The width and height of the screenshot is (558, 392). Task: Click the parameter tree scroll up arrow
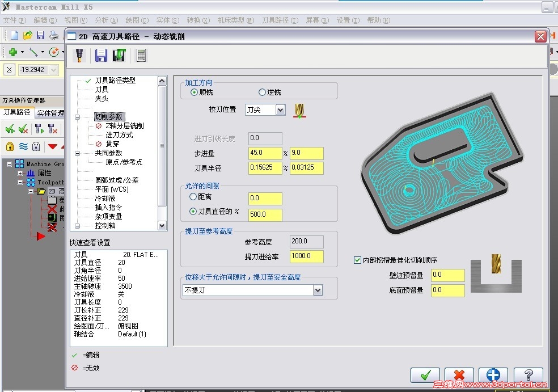(x=162, y=81)
